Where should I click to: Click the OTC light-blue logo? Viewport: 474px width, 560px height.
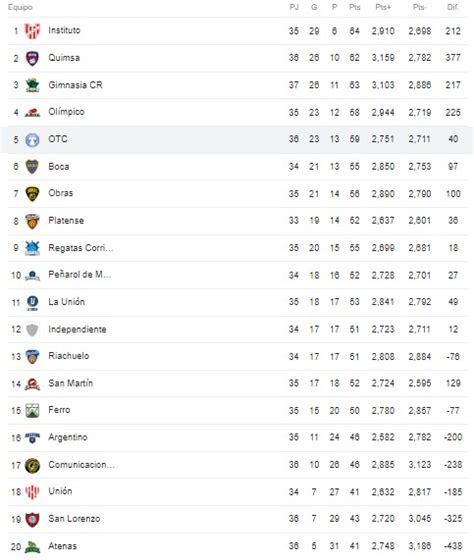coord(32,140)
